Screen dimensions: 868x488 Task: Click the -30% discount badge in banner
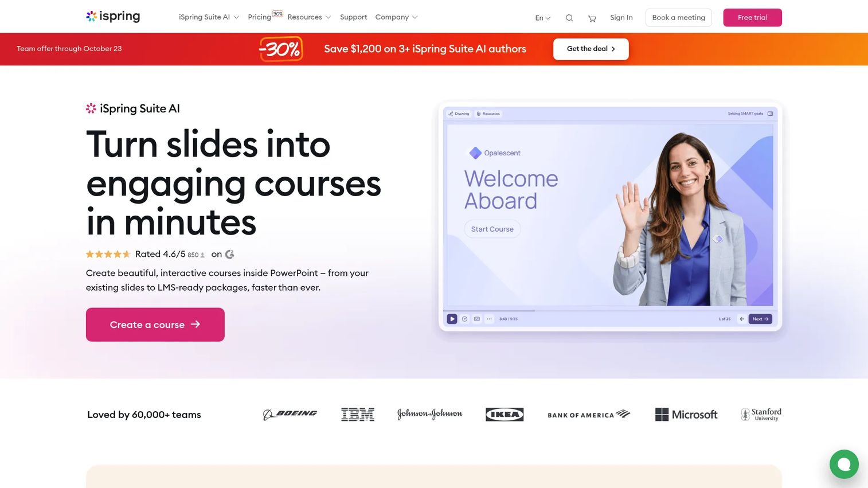[280, 49]
